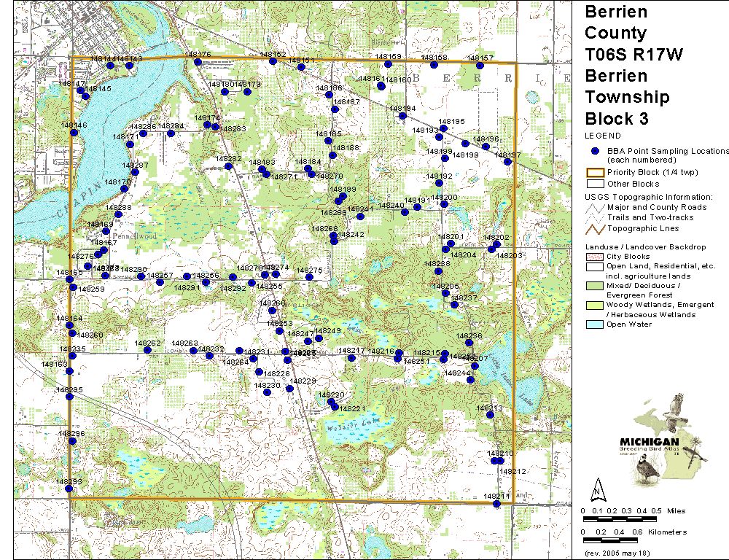Select the sampling point labeled 148197
This screenshot has height=560, width=729.
508,161
